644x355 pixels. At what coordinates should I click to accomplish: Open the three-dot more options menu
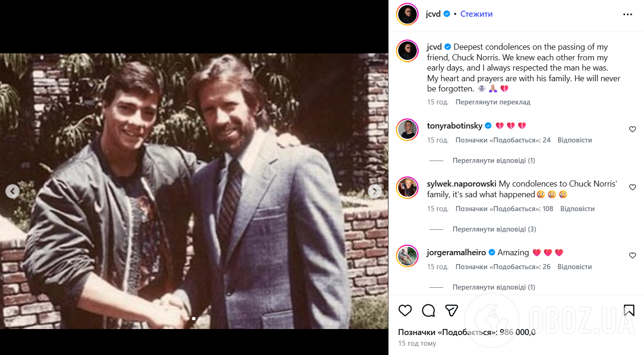(628, 14)
